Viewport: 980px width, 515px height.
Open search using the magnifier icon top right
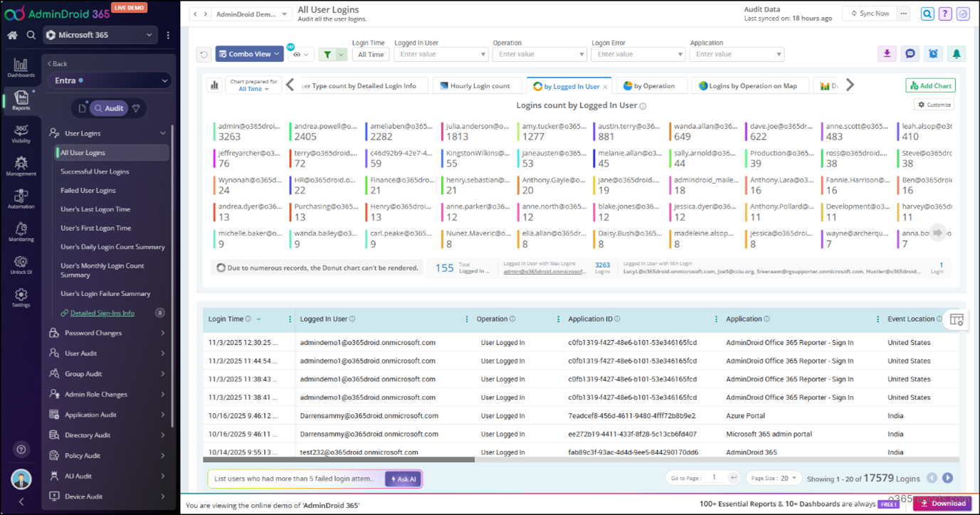click(927, 14)
